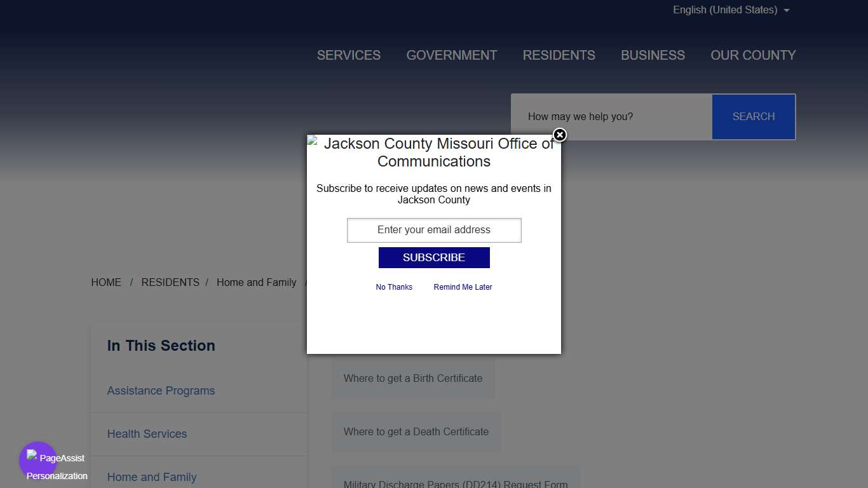Image resolution: width=868 pixels, height=488 pixels.
Task: Close the subscription popup with X icon
Action: pyautogui.click(x=559, y=135)
